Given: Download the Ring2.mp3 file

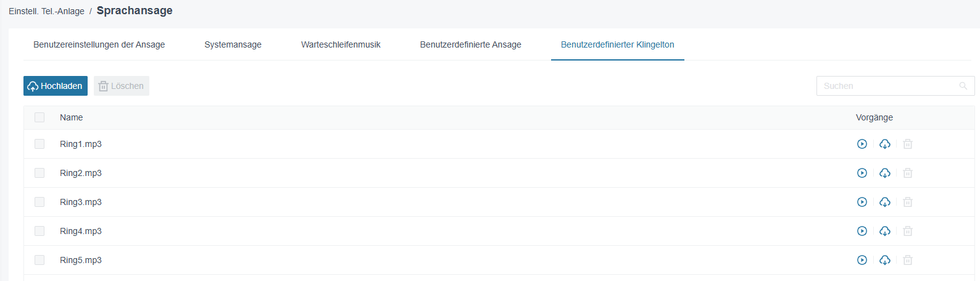Looking at the screenshot, I should [x=885, y=173].
